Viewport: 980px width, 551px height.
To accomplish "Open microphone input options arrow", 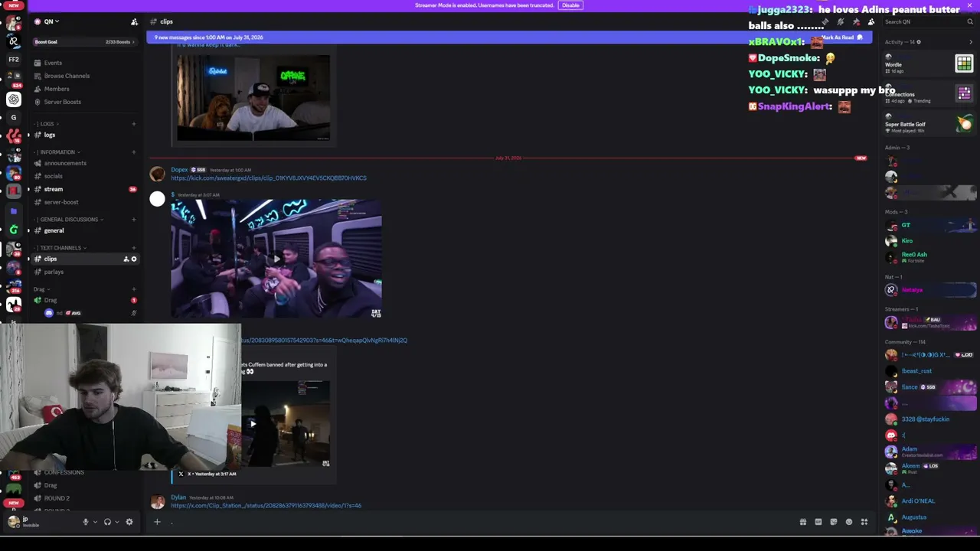I will pos(95,522).
